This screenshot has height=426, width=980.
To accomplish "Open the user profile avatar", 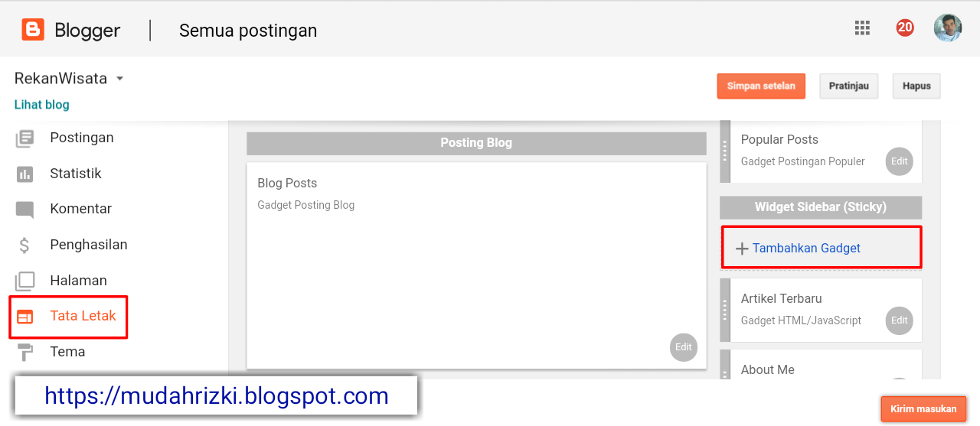I will coord(947,28).
